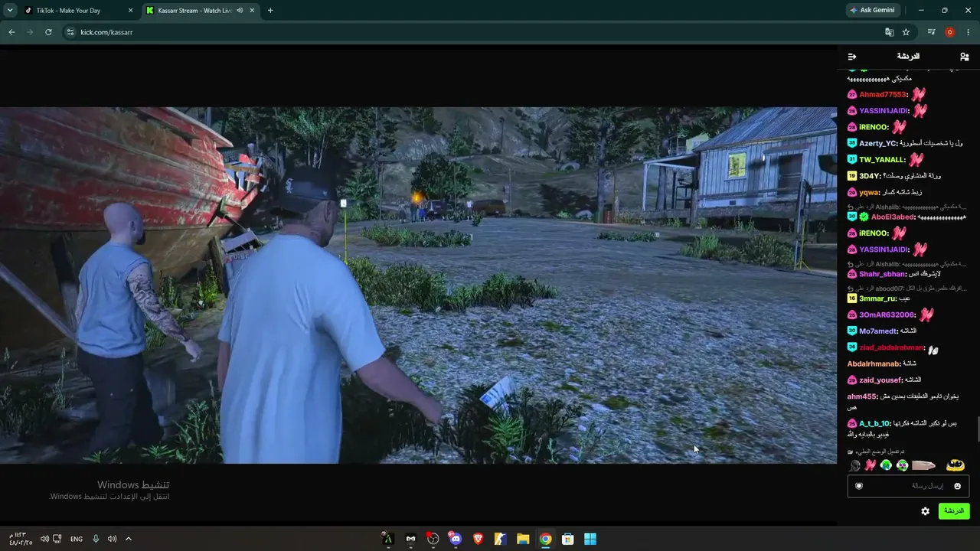Open Azerty_YC's chat profile

pyautogui.click(x=877, y=144)
